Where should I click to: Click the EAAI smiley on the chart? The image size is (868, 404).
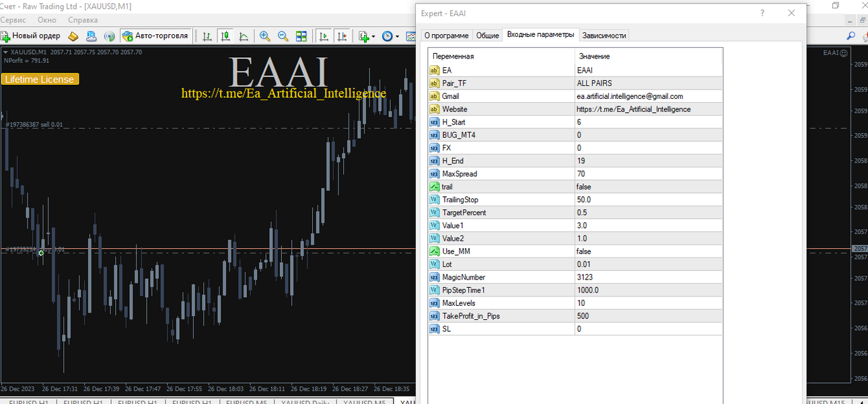click(x=844, y=52)
